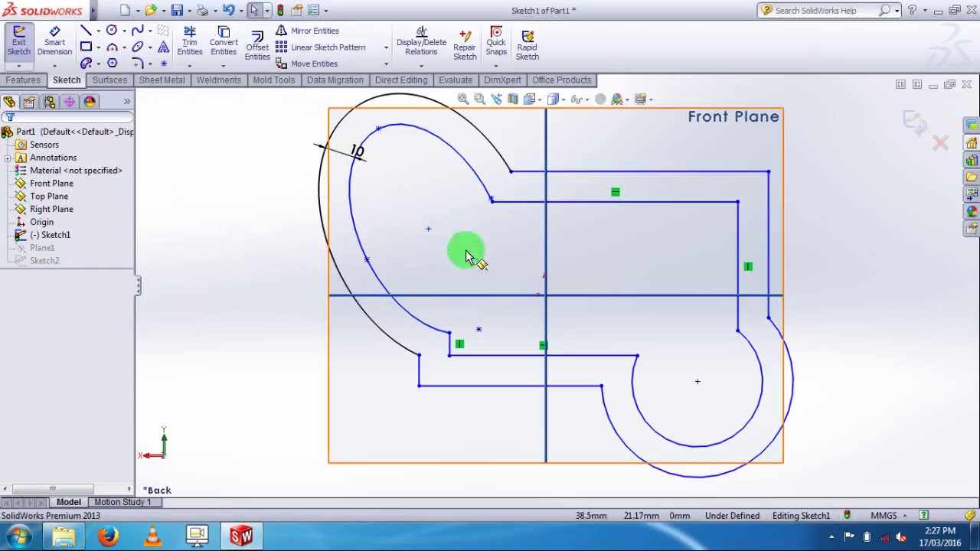Open the Linear Sketch Pattern dropdown arrow
The image size is (980, 551).
point(386,47)
